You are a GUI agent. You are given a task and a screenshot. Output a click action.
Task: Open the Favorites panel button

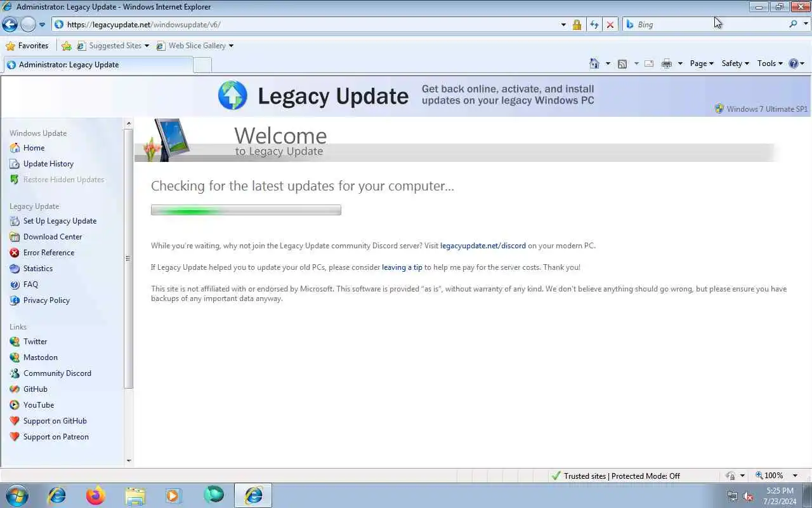(27, 46)
